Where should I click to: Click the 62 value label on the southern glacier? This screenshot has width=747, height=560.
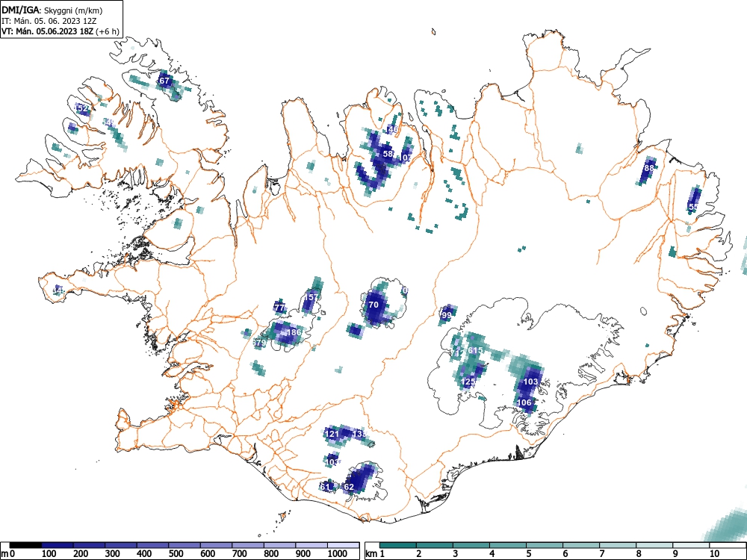coord(349,487)
